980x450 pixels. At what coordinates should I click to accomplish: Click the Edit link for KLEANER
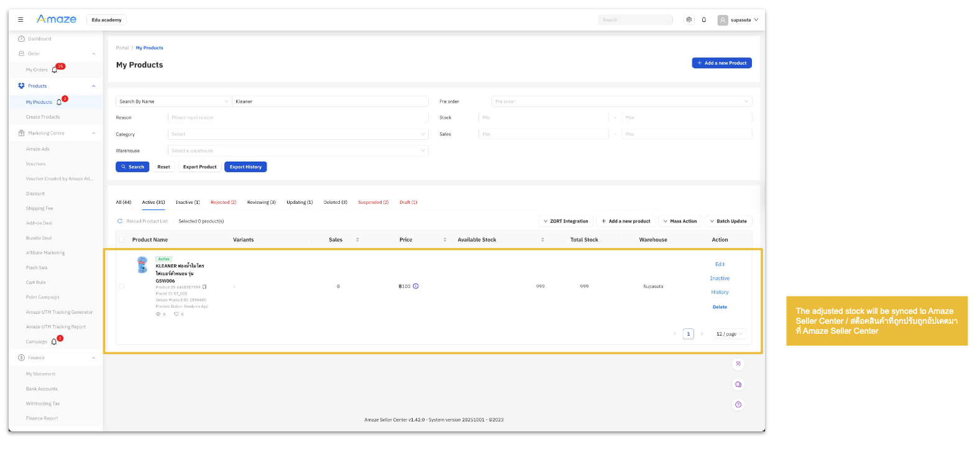point(720,265)
